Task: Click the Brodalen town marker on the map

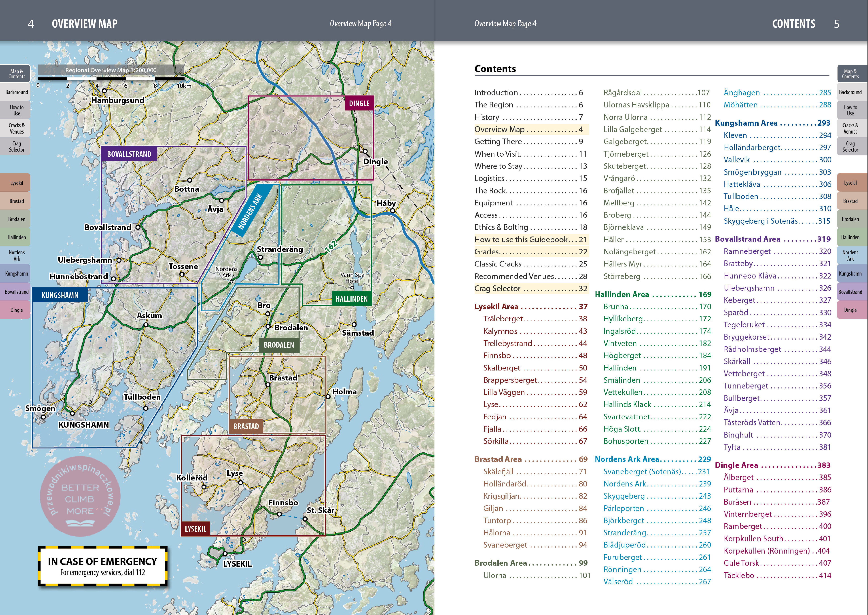Action: (x=268, y=326)
